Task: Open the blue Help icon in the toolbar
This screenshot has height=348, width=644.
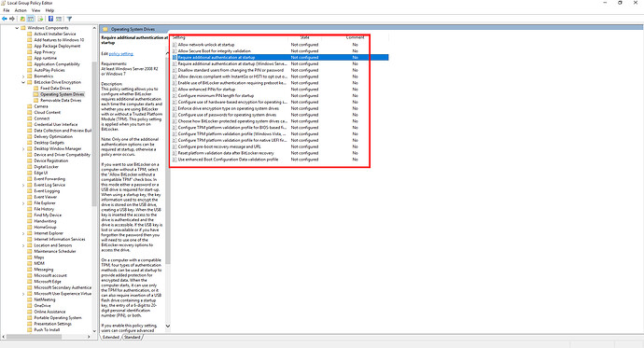Action: coord(50,19)
